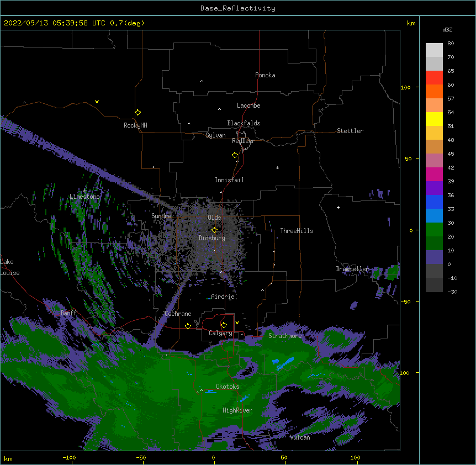This screenshot has height=465, width=476.
Task: Click the Ponoka city label
Action: pos(265,75)
